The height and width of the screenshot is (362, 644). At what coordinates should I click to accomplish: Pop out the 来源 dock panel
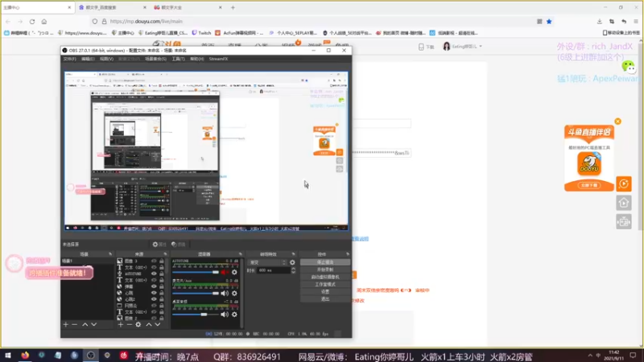(x=165, y=254)
